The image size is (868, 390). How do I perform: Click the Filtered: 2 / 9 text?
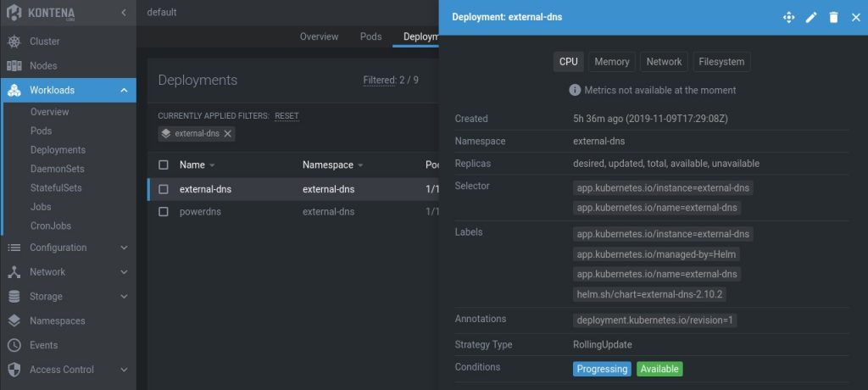click(x=391, y=81)
